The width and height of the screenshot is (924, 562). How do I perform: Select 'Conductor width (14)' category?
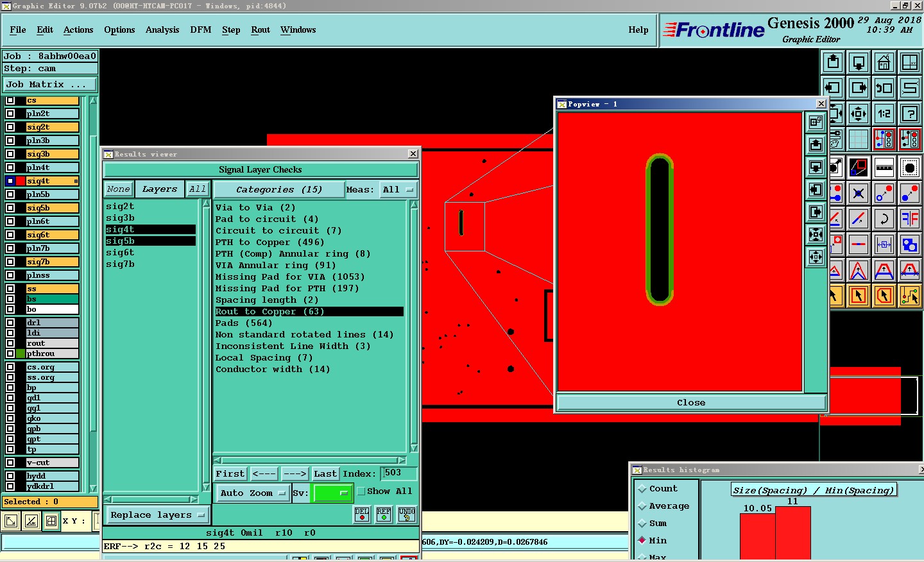[273, 370]
